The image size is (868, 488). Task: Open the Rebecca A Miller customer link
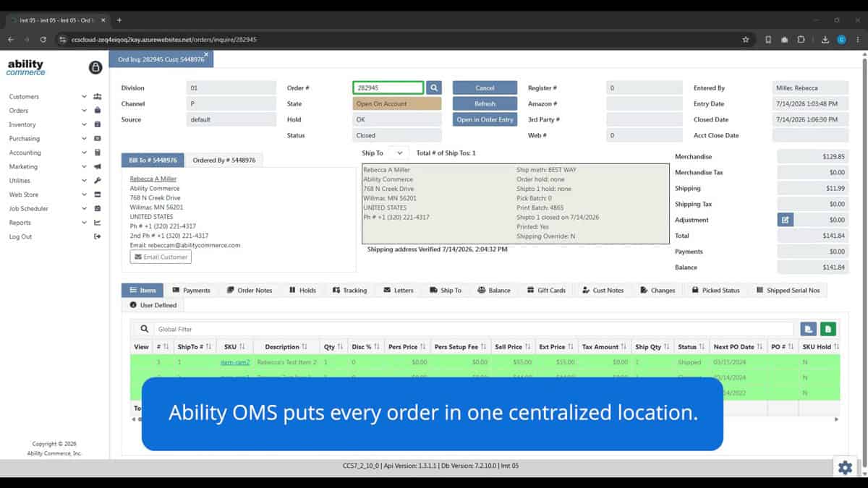(x=153, y=179)
